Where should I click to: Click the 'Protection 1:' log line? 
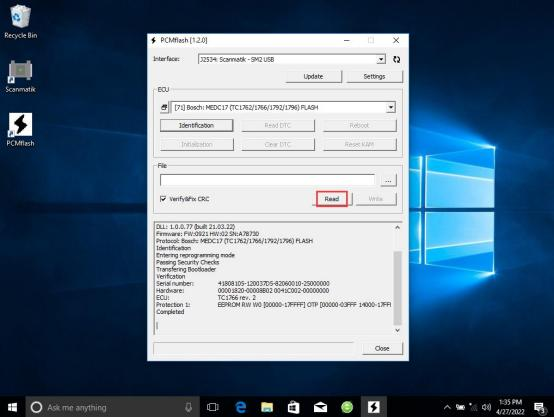tap(273, 305)
